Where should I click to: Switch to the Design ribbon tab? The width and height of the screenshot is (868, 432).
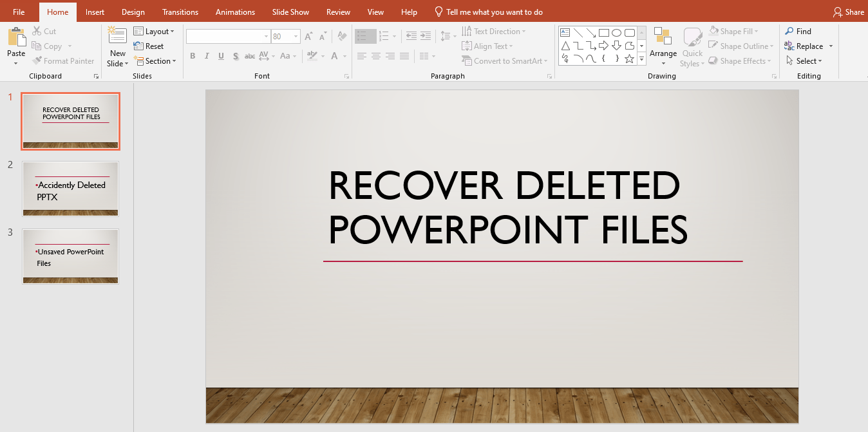pyautogui.click(x=133, y=12)
